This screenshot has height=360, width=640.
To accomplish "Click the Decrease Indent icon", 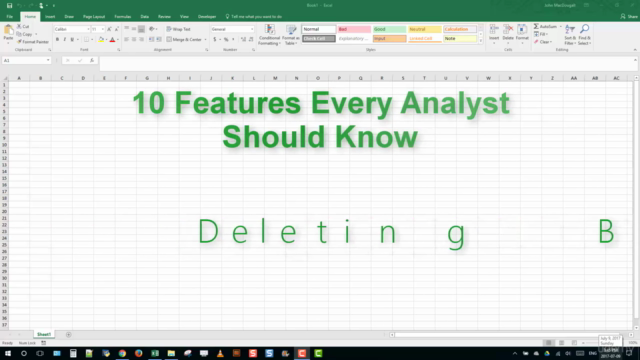I will pos(151,40).
